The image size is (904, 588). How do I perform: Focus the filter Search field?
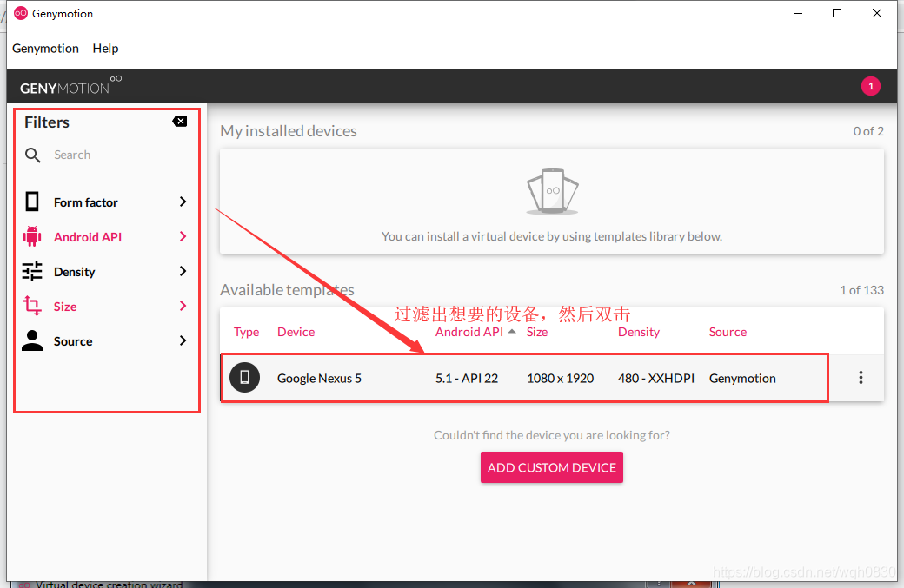pos(107,155)
